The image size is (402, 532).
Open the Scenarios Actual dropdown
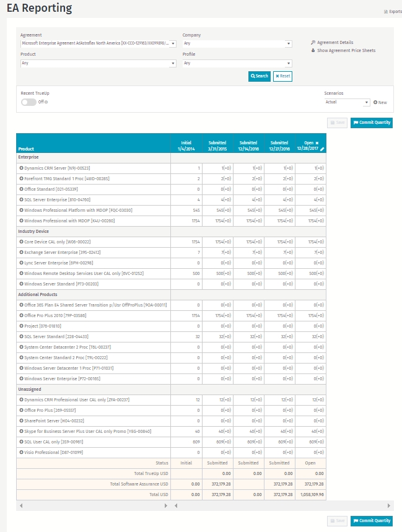tap(347, 102)
